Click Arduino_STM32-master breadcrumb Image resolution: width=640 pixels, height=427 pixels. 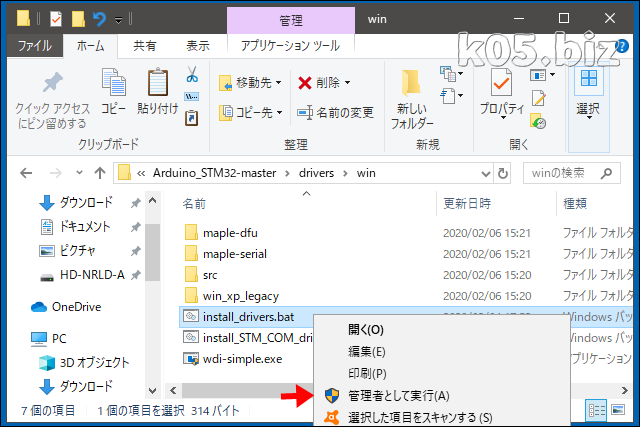click(215, 173)
